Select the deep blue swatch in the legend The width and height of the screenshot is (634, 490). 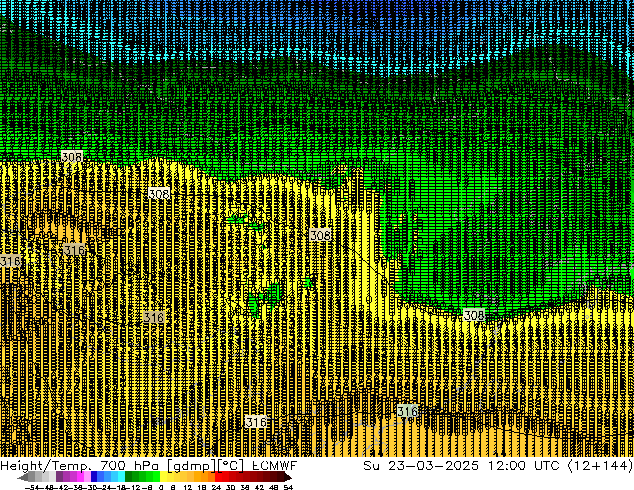click(94, 476)
